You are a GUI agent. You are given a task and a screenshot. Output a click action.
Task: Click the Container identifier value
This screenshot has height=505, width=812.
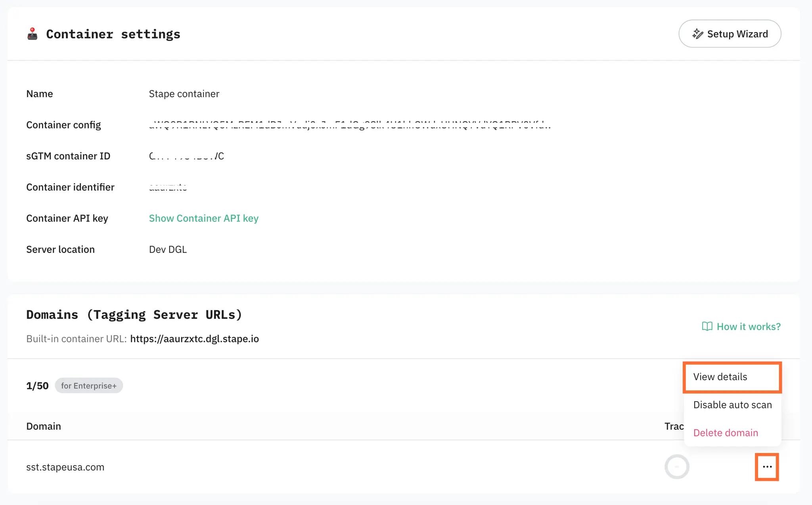click(x=168, y=187)
